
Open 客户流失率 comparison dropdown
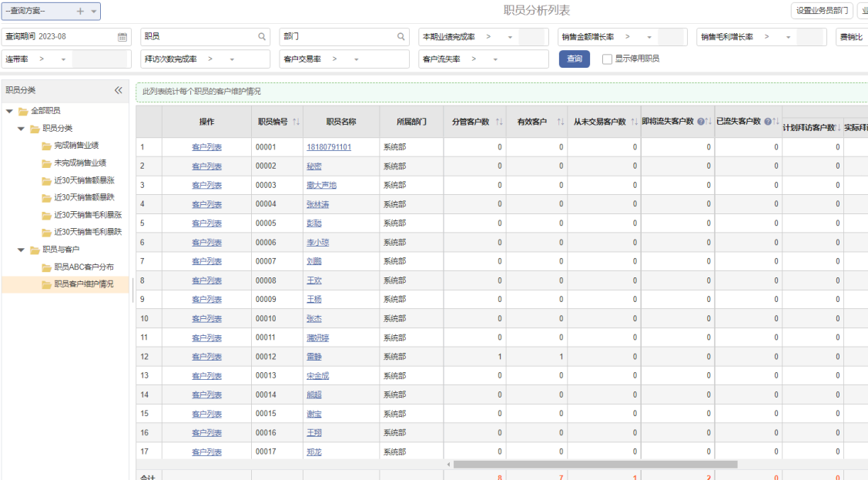tap(496, 59)
